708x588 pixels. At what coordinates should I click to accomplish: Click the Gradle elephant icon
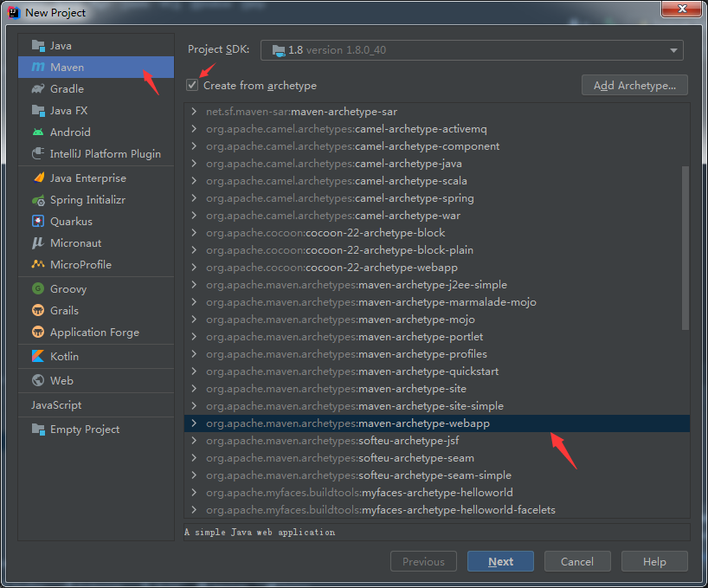tap(38, 89)
